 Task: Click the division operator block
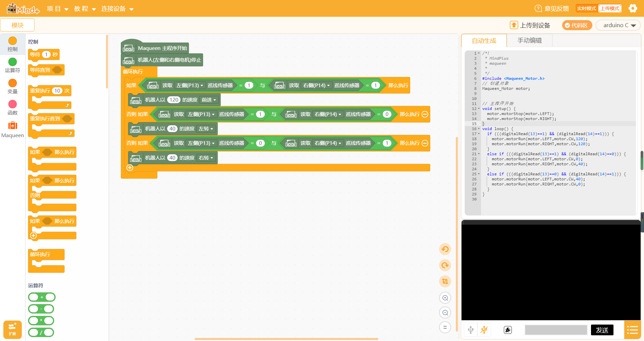[x=41, y=332]
